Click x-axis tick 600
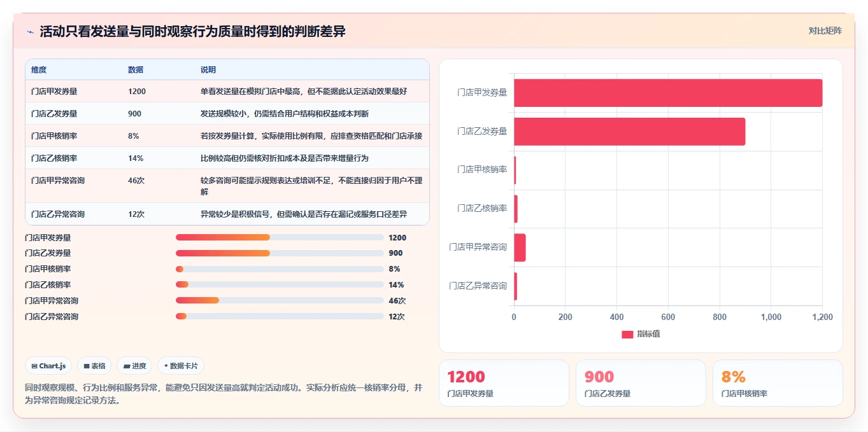The height and width of the screenshot is (432, 868). pyautogui.click(x=668, y=317)
